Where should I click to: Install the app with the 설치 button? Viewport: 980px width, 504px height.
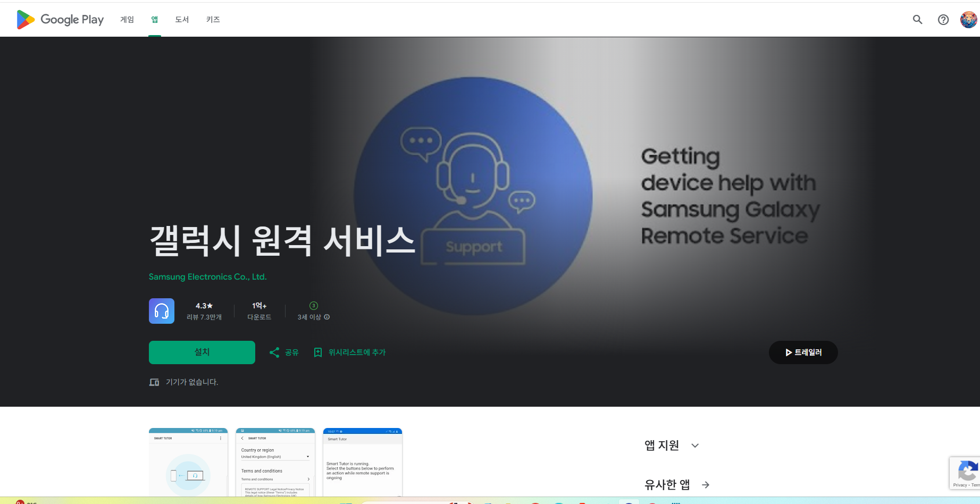(202, 352)
